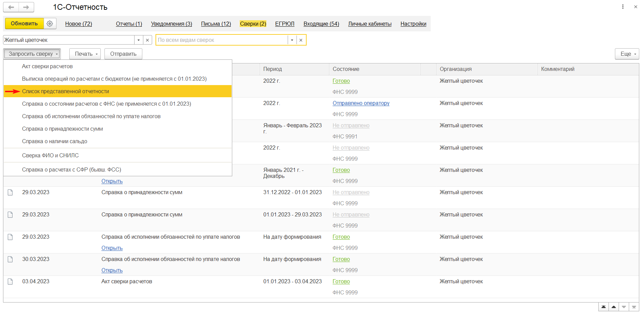This screenshot has height=316, width=644.
Task: Switch to the Письма (12) tab
Action: point(216,24)
